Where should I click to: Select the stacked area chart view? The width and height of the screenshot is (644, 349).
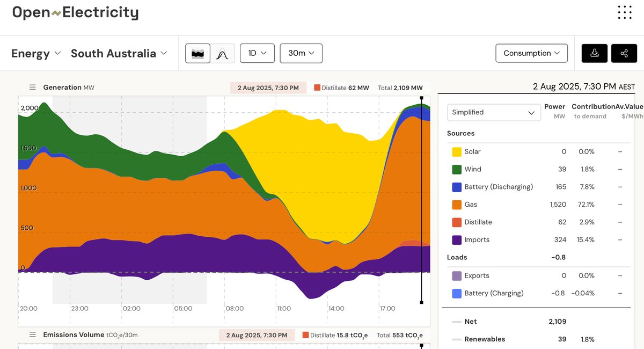[197, 53]
